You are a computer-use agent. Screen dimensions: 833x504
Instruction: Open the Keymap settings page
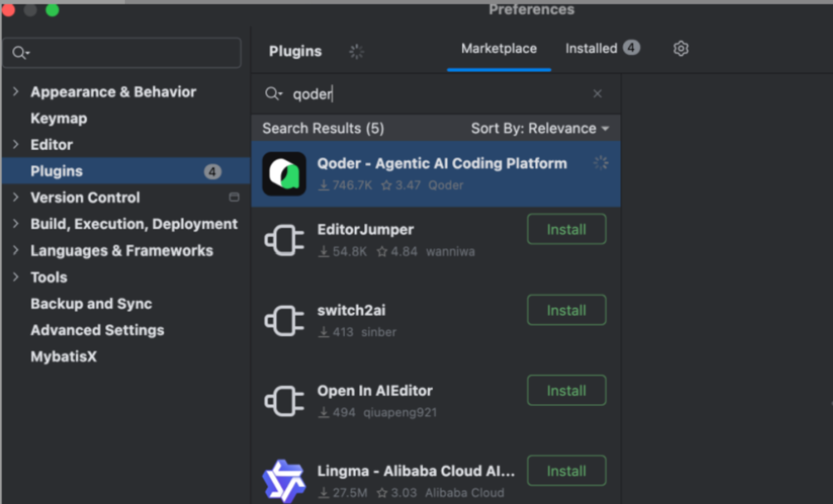click(x=59, y=118)
